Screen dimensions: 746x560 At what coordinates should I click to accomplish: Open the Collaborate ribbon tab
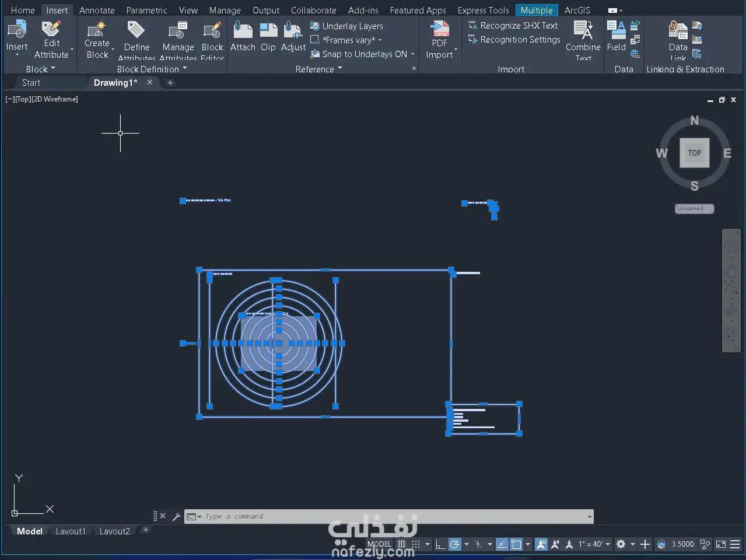coord(313,10)
